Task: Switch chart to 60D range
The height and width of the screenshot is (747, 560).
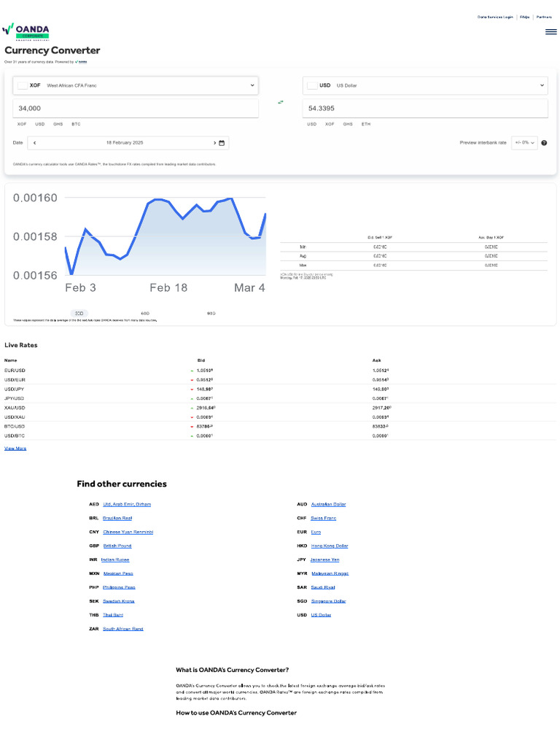Action: [x=145, y=314]
